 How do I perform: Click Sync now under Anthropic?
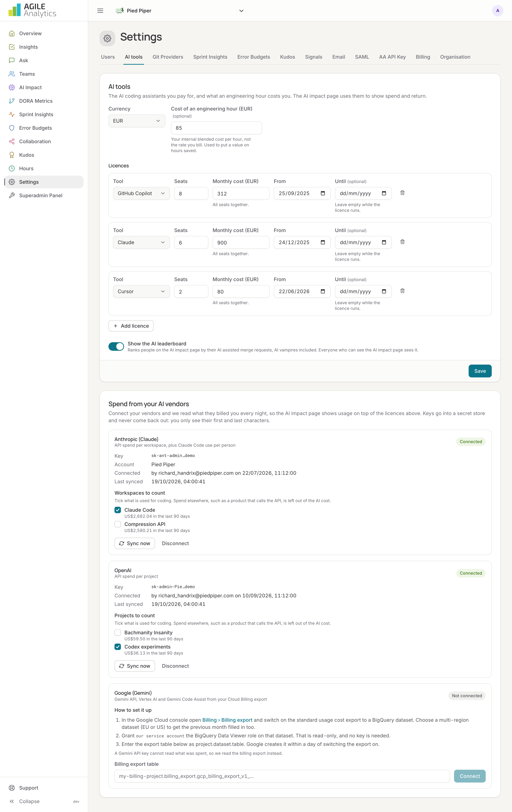tap(135, 543)
